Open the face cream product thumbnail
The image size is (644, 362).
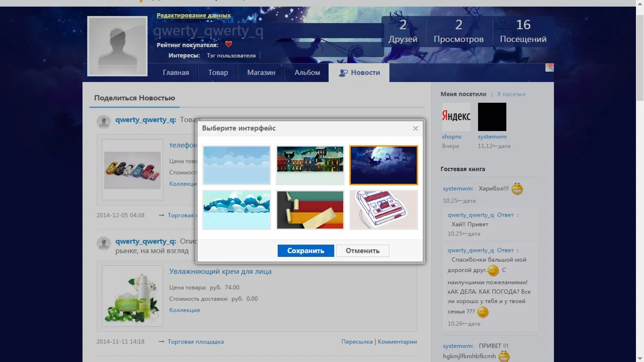132,296
